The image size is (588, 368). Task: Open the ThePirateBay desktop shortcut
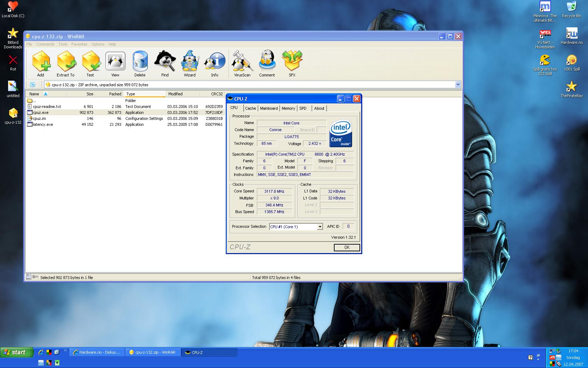(x=572, y=89)
